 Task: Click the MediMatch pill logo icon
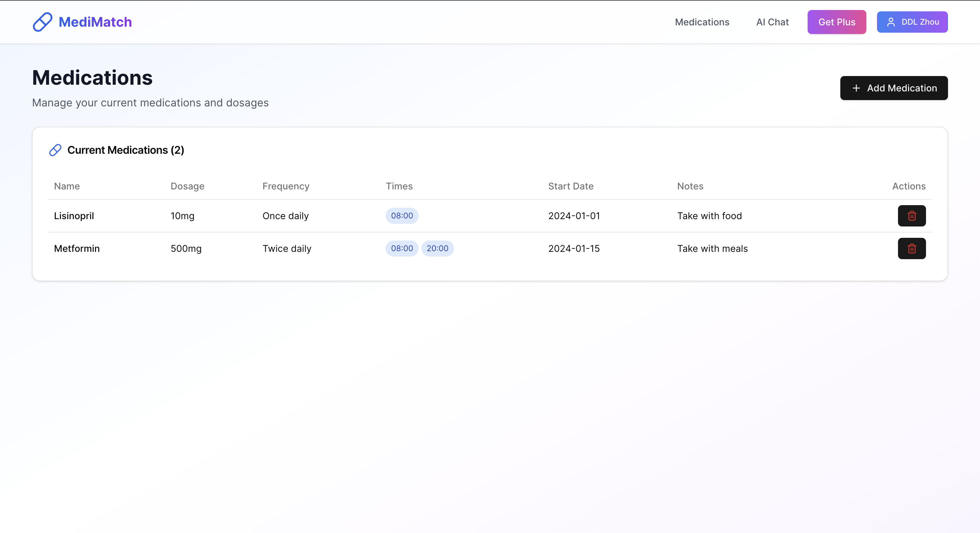(x=42, y=22)
